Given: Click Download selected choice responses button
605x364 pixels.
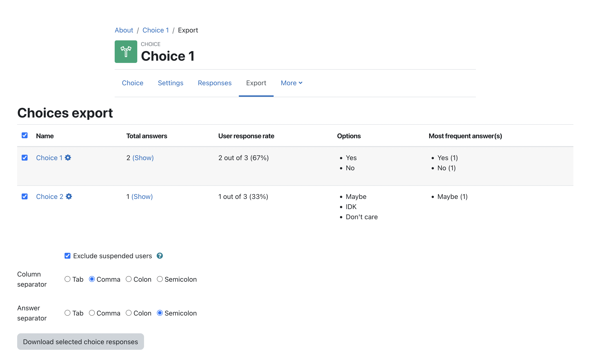Looking at the screenshot, I should click(x=80, y=341).
